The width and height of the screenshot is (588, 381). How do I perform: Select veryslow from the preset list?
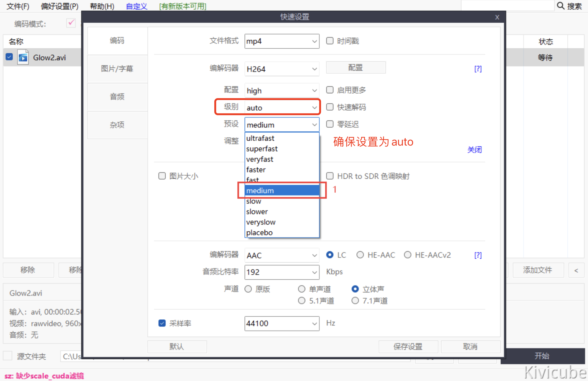coord(261,222)
